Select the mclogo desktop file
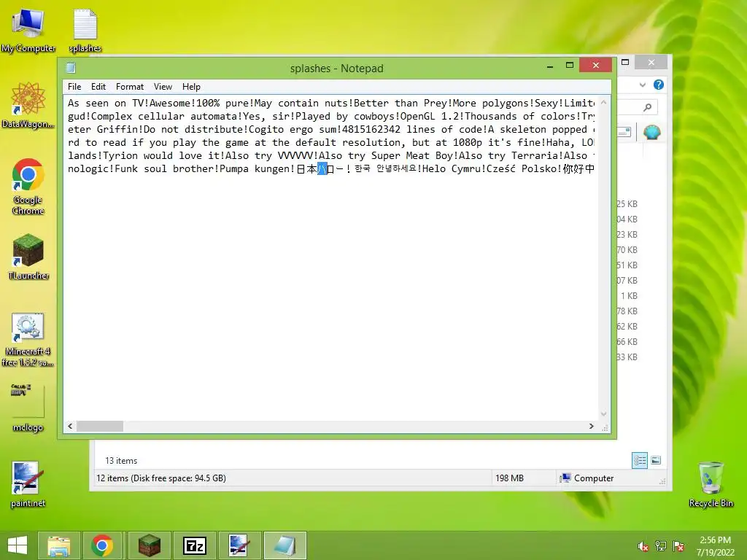This screenshot has width=747, height=560. pos(28,407)
